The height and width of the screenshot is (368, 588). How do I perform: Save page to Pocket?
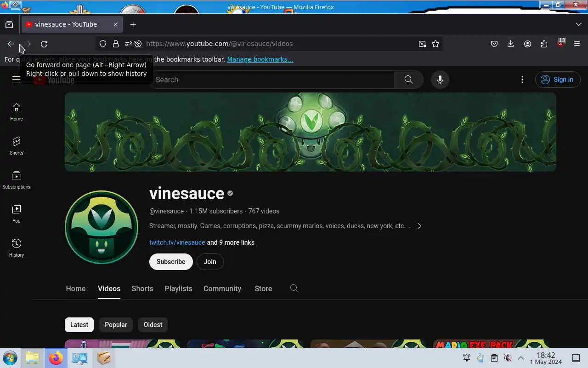494,44
